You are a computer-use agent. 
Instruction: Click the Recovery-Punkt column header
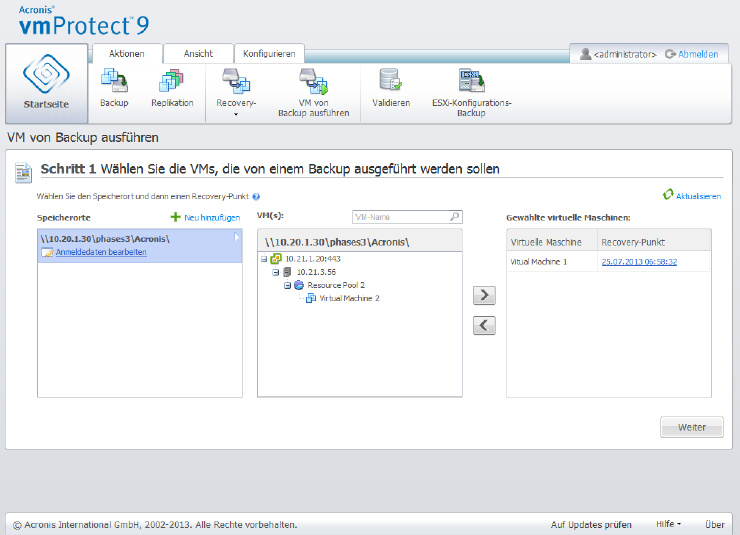click(x=654, y=242)
